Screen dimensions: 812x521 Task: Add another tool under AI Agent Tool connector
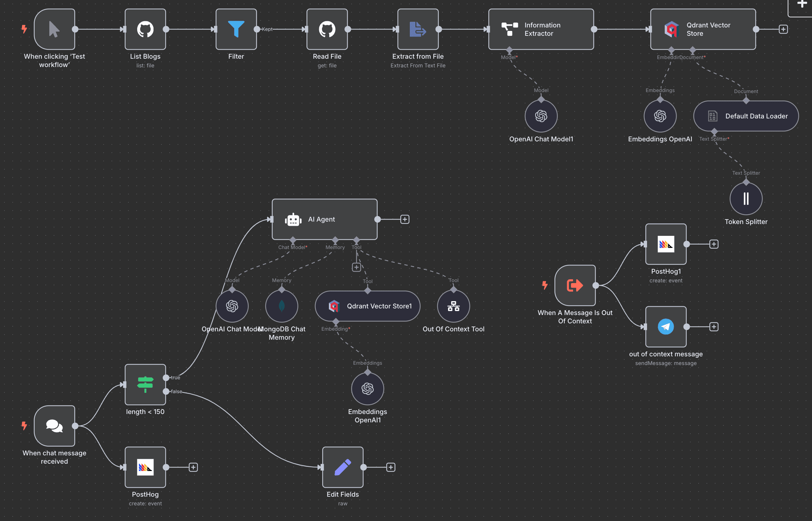(x=356, y=267)
